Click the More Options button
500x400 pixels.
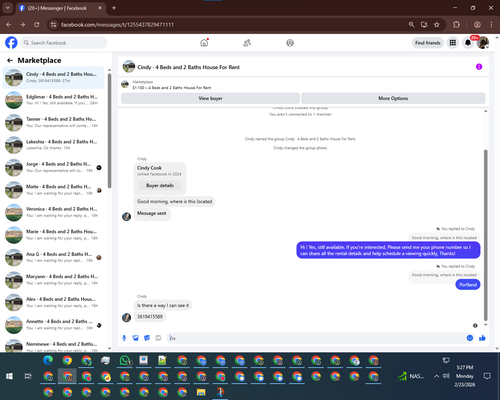[x=393, y=98]
